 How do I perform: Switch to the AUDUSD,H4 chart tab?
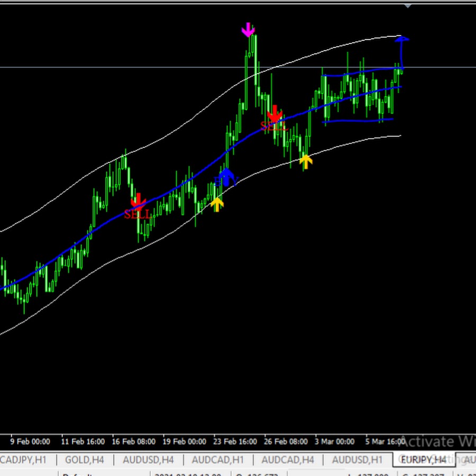coord(148,460)
